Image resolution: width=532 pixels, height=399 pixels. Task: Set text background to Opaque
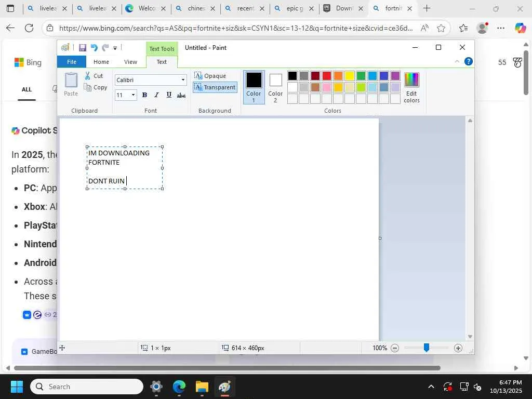210,76
